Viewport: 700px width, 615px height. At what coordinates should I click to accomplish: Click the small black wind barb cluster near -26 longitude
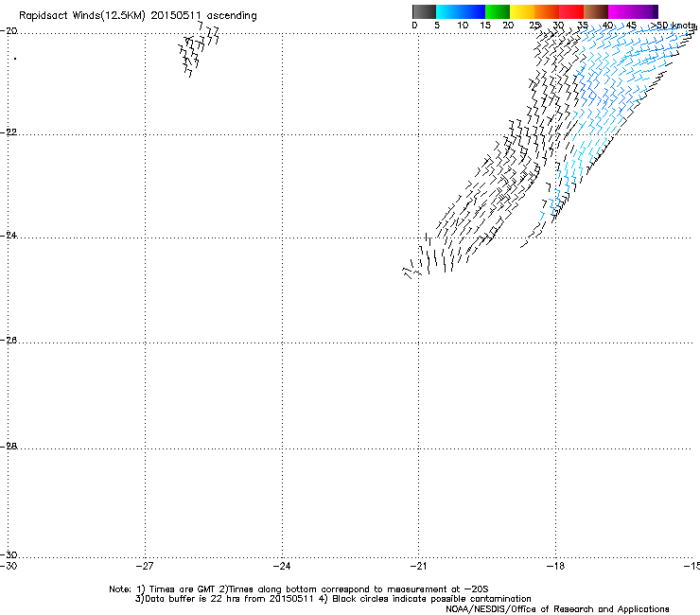coord(199,49)
